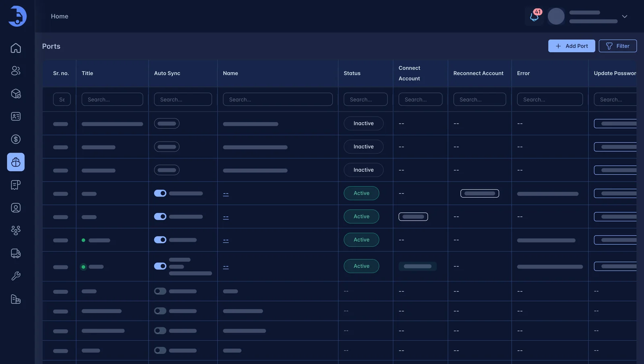Focus the Status column search field
This screenshot has width=644, height=364.
(x=365, y=99)
